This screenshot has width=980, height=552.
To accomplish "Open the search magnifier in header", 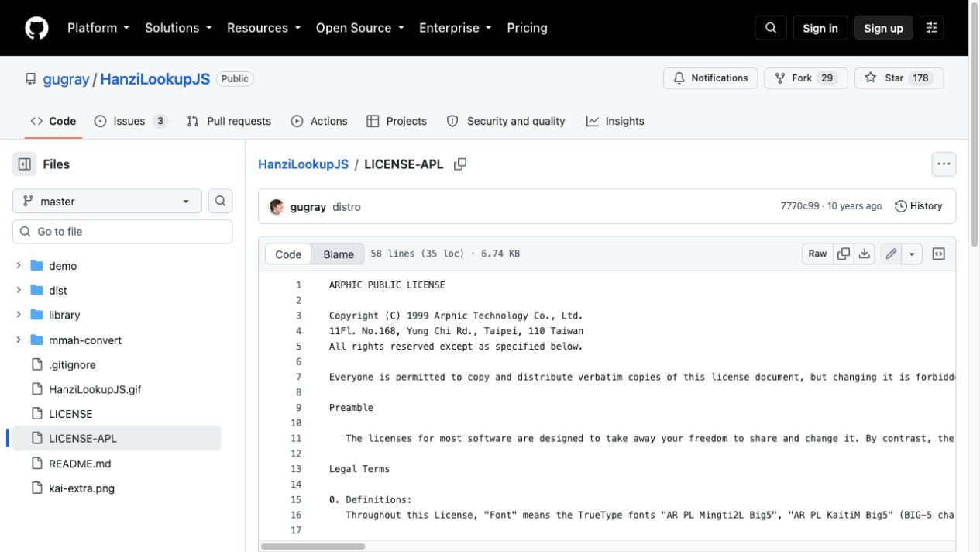I will pyautogui.click(x=771, y=28).
